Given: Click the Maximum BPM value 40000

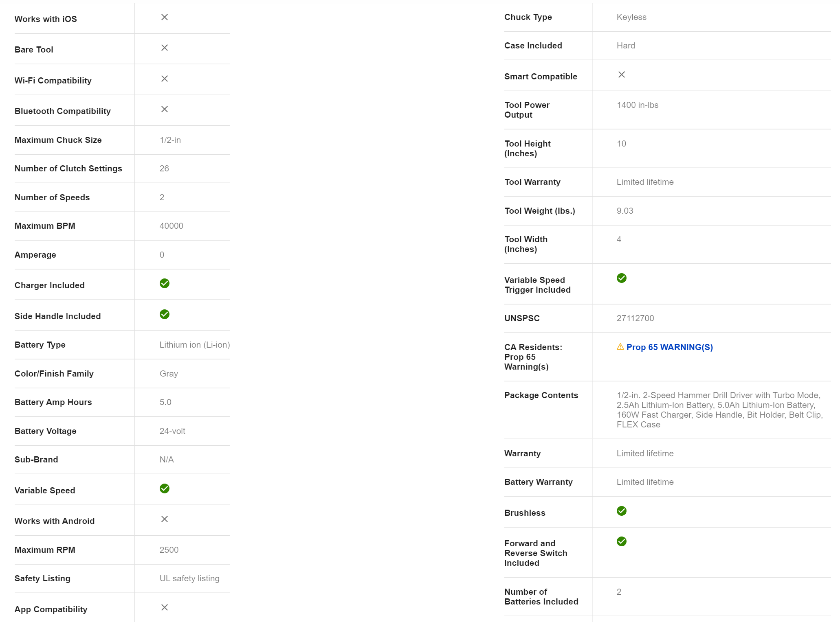Looking at the screenshot, I should coord(172,226).
